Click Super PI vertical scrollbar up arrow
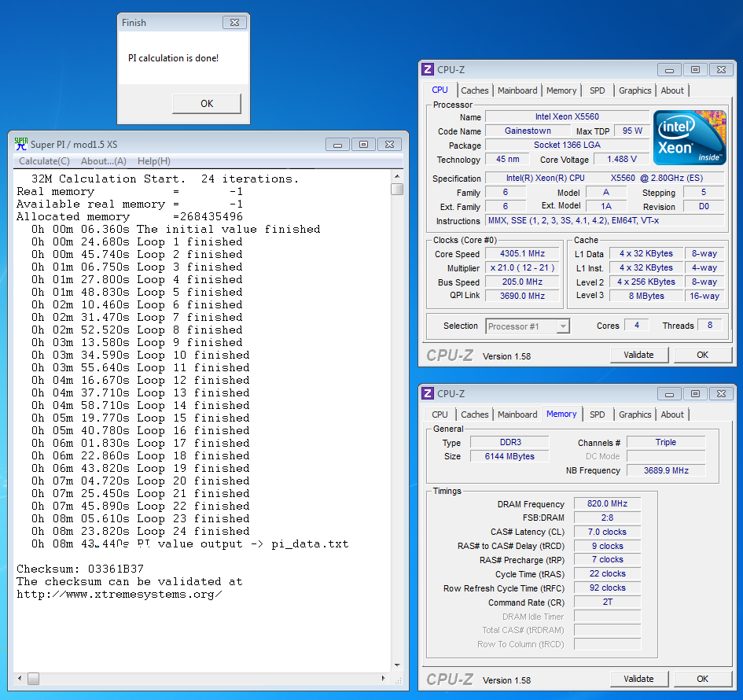743x700 pixels. coord(397,176)
